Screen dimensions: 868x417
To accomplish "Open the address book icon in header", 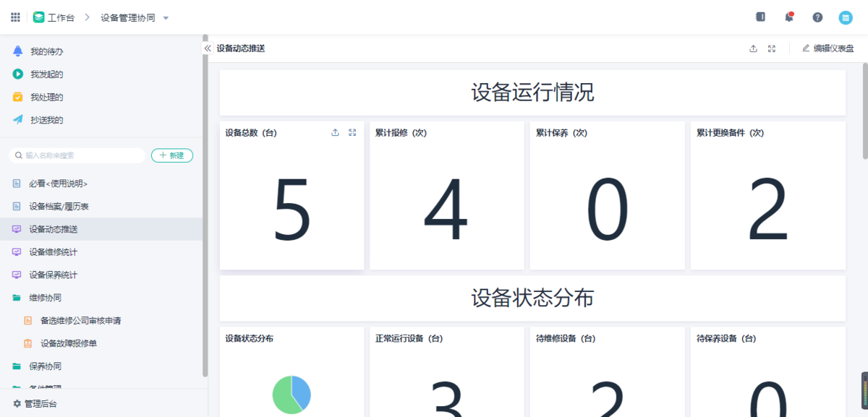I will (760, 17).
